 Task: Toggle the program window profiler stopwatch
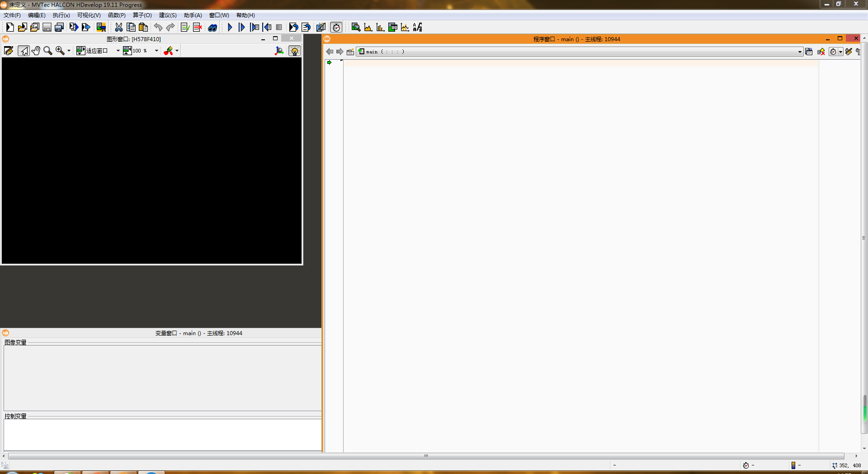tap(833, 52)
